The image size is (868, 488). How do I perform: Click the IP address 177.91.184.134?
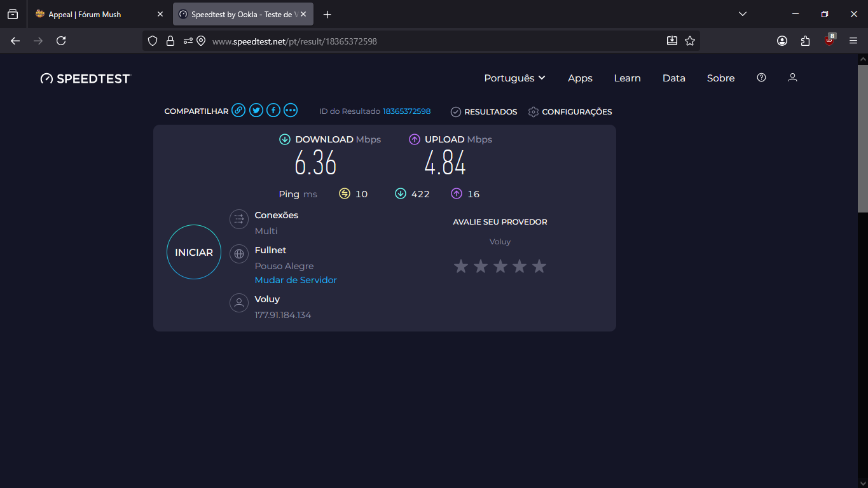coord(283,315)
